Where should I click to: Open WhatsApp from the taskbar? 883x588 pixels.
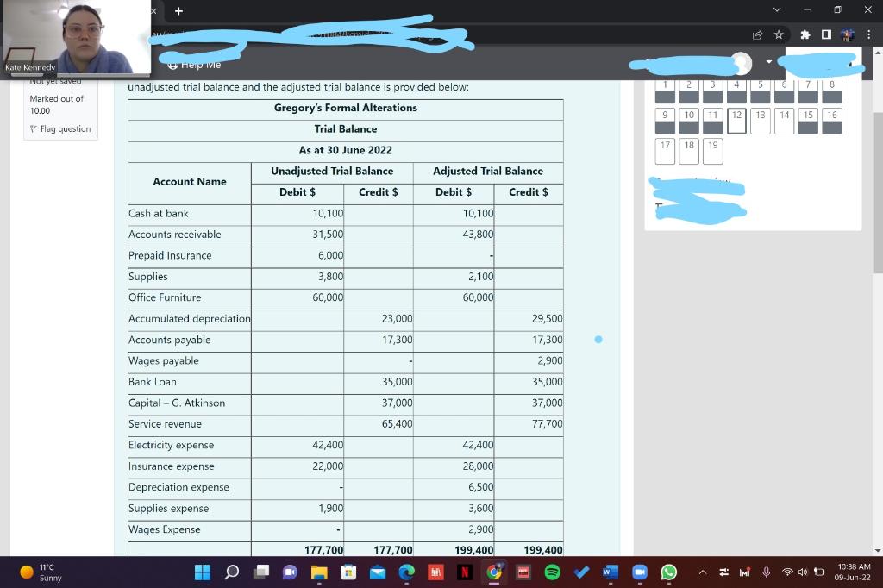pyautogui.click(x=669, y=572)
